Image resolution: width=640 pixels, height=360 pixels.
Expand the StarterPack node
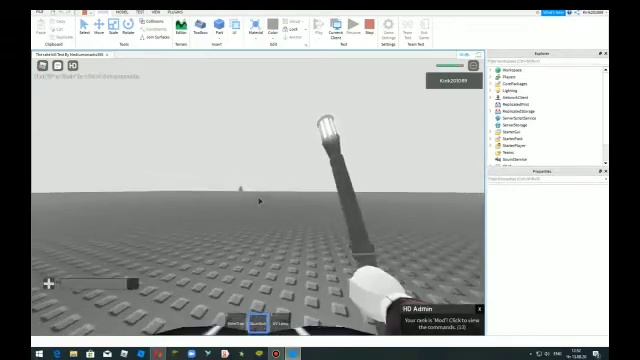click(x=491, y=139)
